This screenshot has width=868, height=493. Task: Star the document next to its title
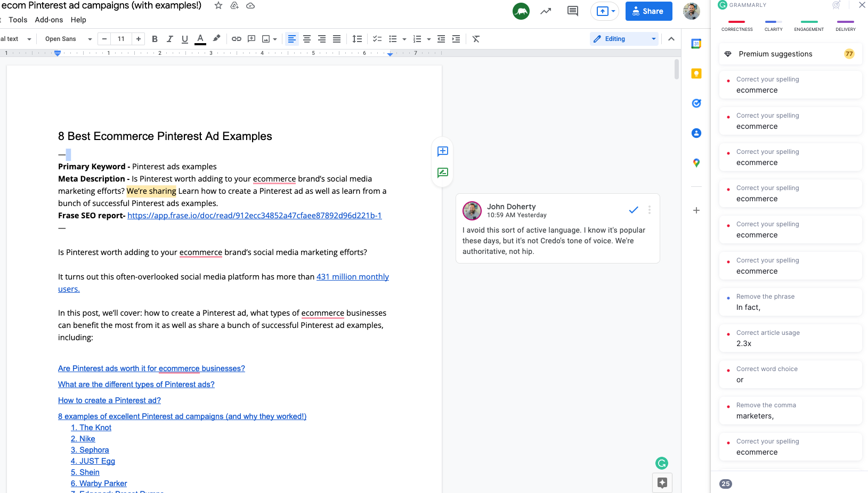[218, 6]
